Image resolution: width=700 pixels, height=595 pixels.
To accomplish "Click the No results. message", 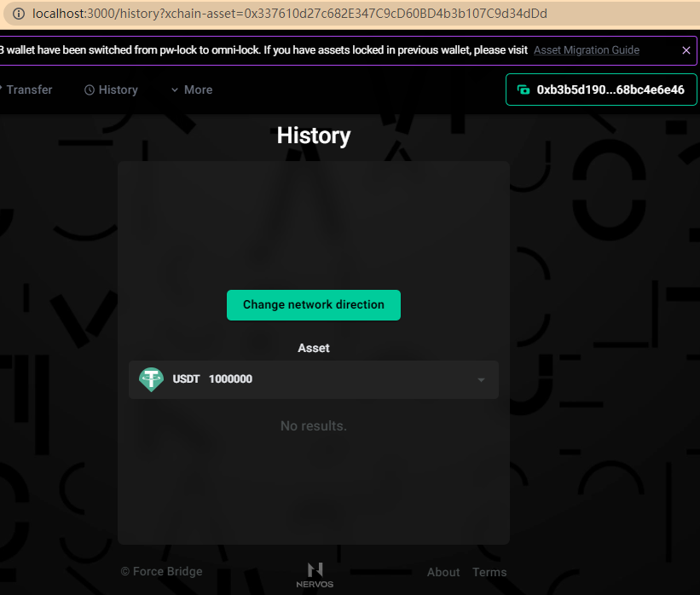I will click(314, 426).
